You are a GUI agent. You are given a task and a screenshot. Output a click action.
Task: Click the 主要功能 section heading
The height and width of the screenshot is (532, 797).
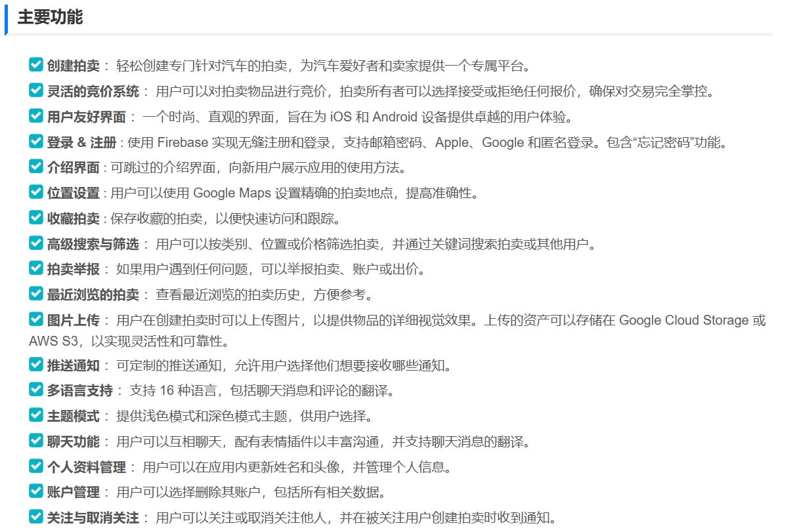pos(50,17)
